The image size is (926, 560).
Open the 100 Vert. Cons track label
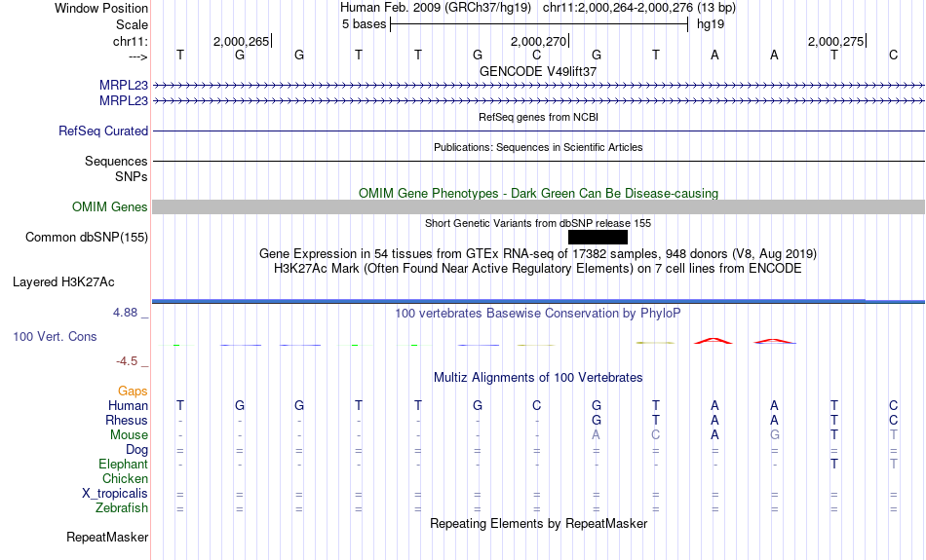(x=55, y=336)
